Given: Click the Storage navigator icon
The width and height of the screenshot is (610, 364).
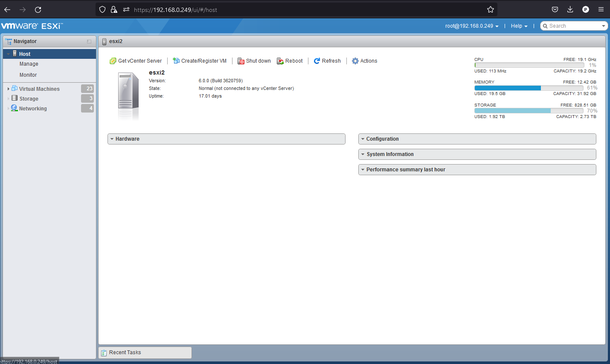Looking at the screenshot, I should click(x=15, y=98).
